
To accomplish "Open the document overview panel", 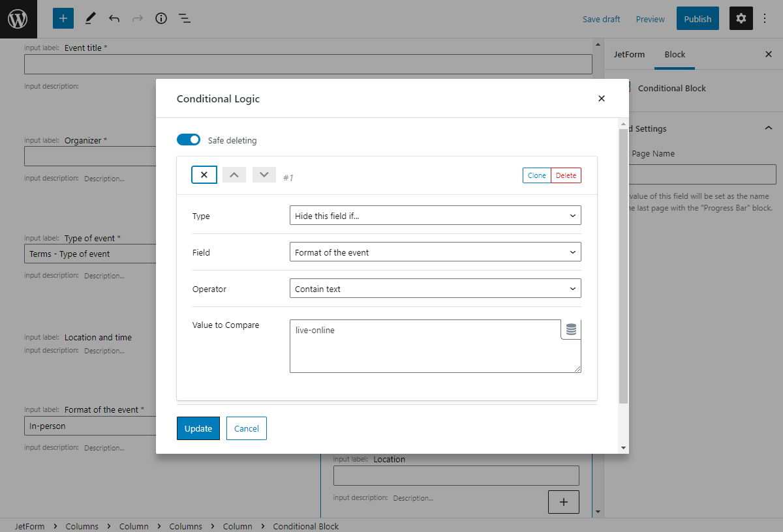I will click(185, 18).
